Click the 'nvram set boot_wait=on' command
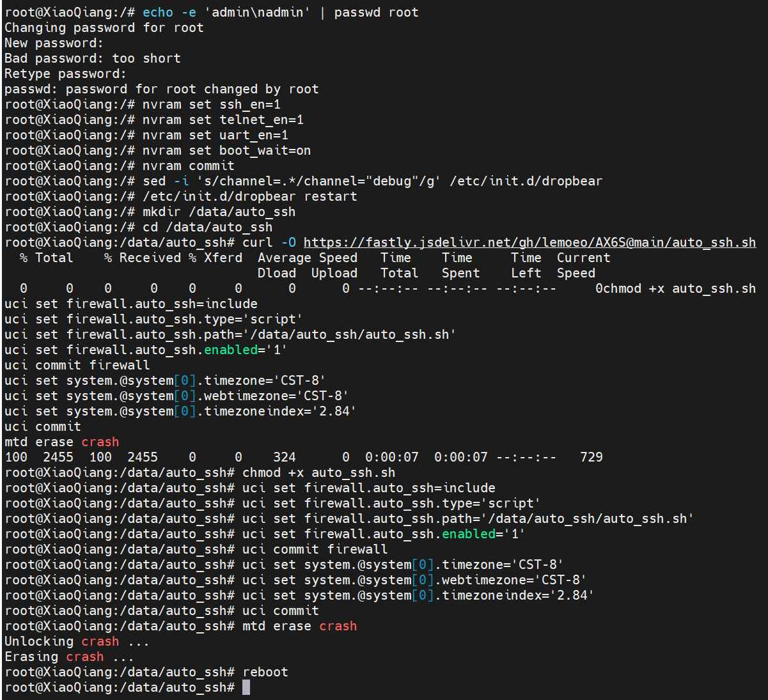This screenshot has height=700, width=768. [x=226, y=151]
